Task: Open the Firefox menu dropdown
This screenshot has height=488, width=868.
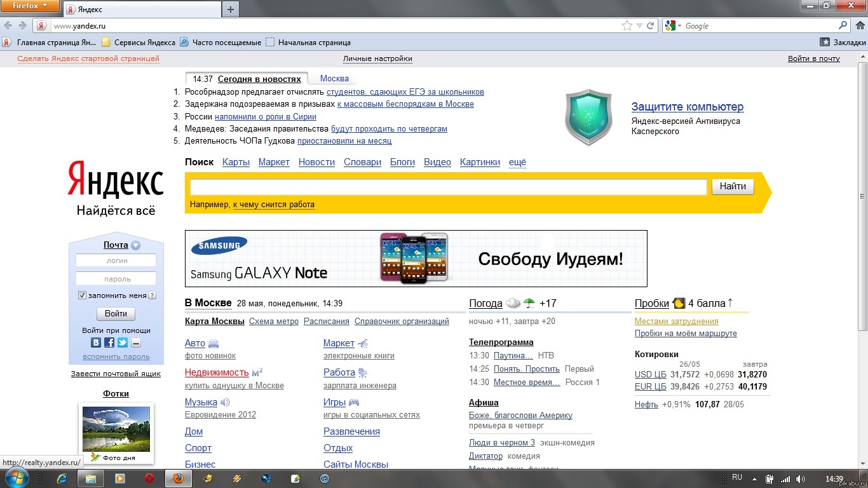Action: (x=31, y=6)
